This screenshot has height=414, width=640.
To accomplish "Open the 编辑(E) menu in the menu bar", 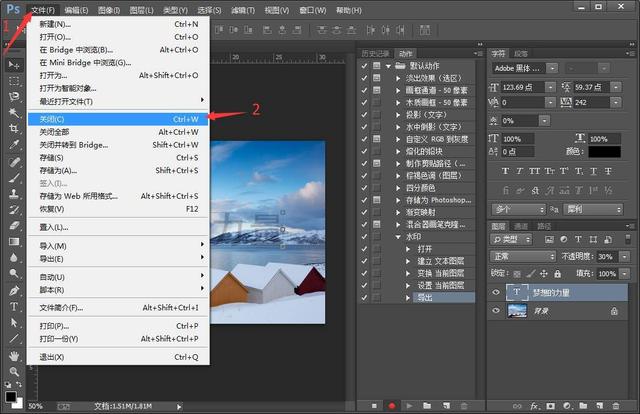I will 76,10.
